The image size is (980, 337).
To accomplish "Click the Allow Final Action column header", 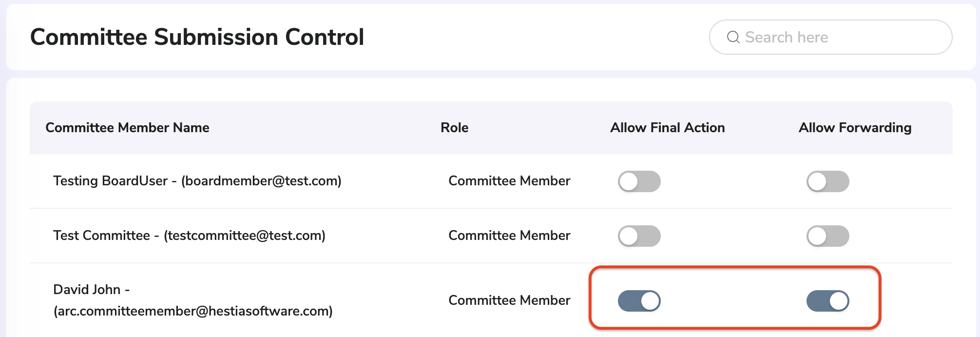I will pos(667,128).
